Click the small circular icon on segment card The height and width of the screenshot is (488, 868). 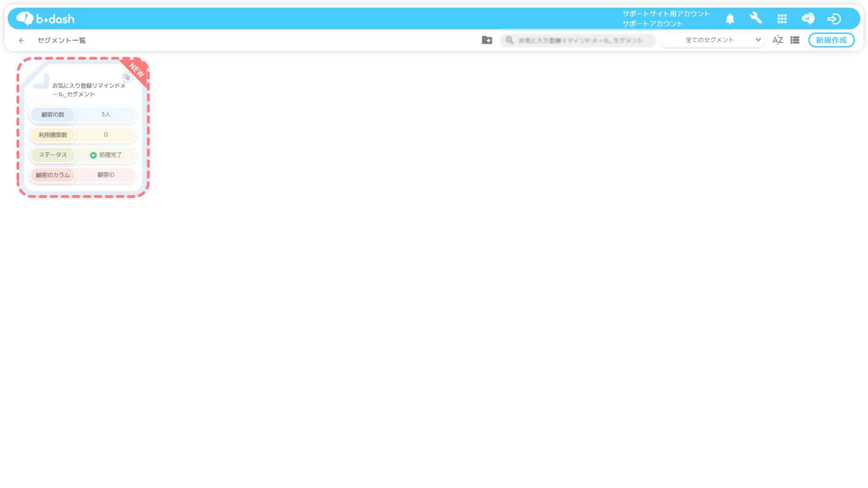click(127, 77)
